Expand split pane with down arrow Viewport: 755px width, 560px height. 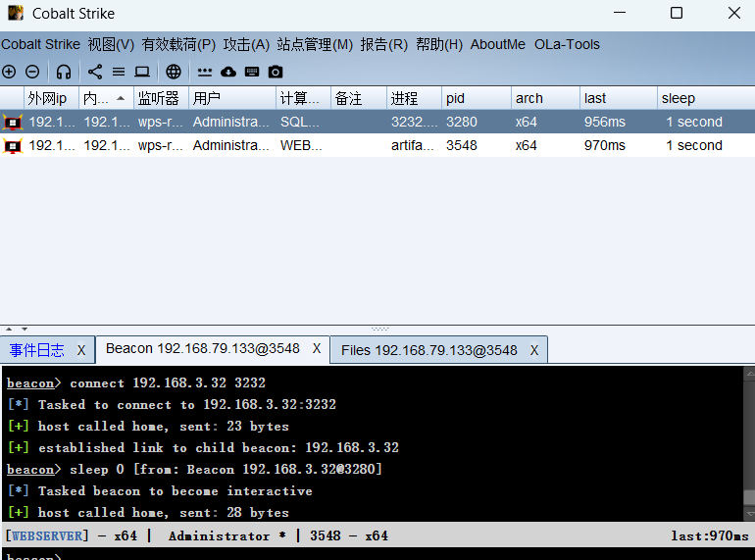25,330
